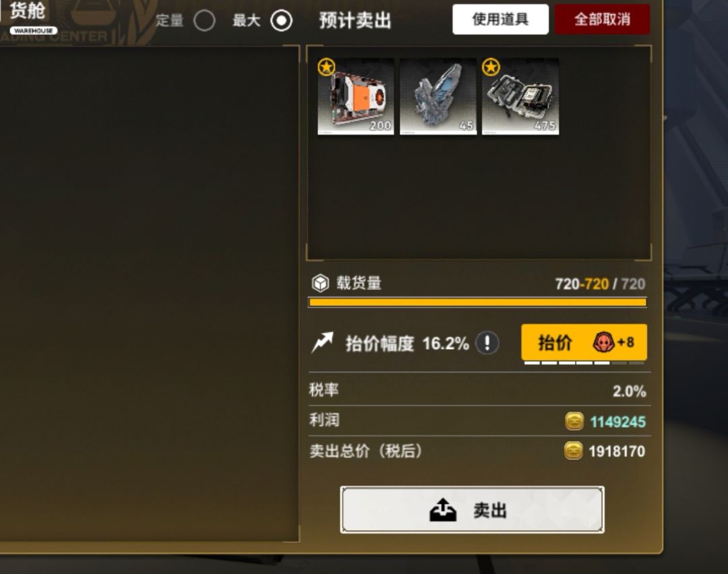Screen dimensions: 728x574
Task: Click the red 全部取消 button
Action: [x=602, y=20]
